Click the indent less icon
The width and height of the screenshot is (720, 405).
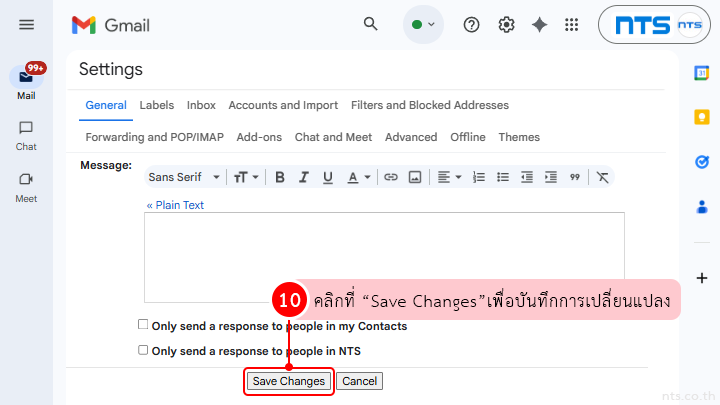coord(527,177)
